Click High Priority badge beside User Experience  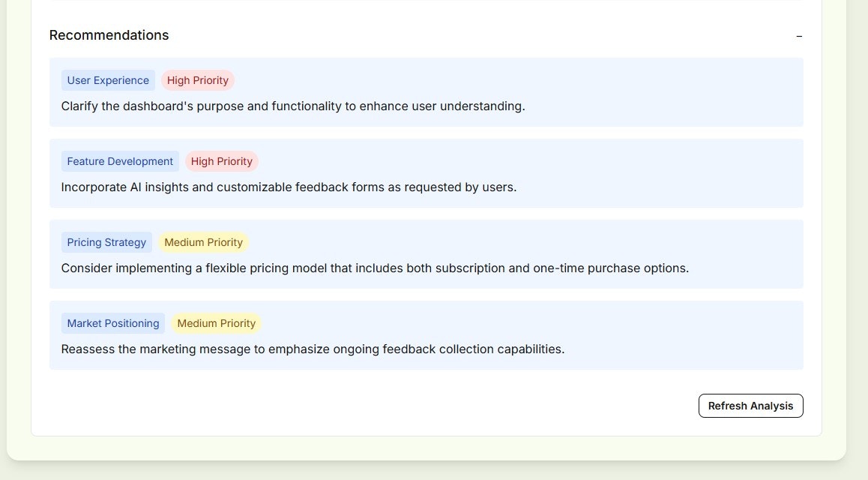(x=198, y=80)
